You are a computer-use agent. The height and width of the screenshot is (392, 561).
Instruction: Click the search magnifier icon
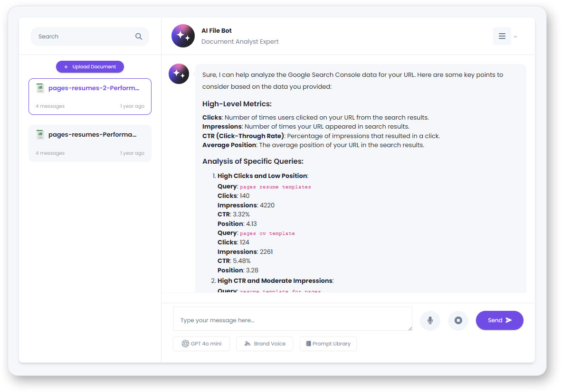[x=139, y=37]
